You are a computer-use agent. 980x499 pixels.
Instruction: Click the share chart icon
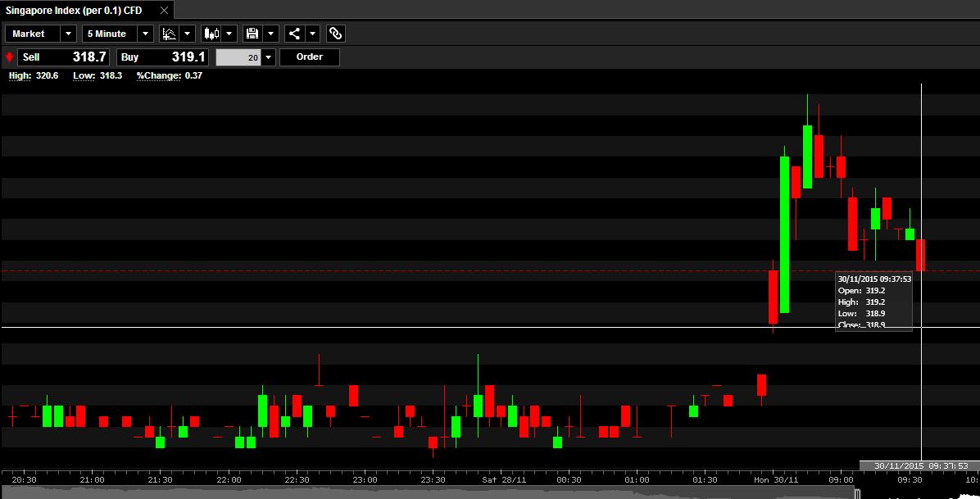tap(294, 34)
